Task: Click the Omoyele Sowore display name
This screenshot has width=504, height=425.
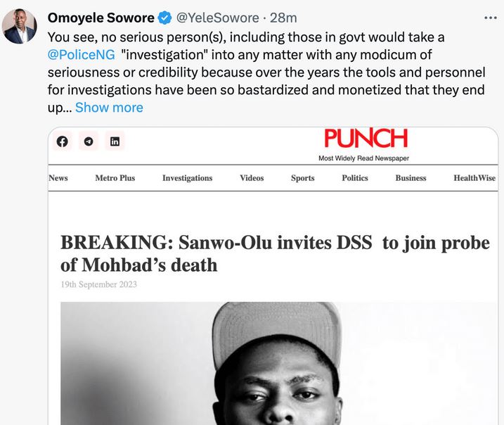Action: click(100, 18)
